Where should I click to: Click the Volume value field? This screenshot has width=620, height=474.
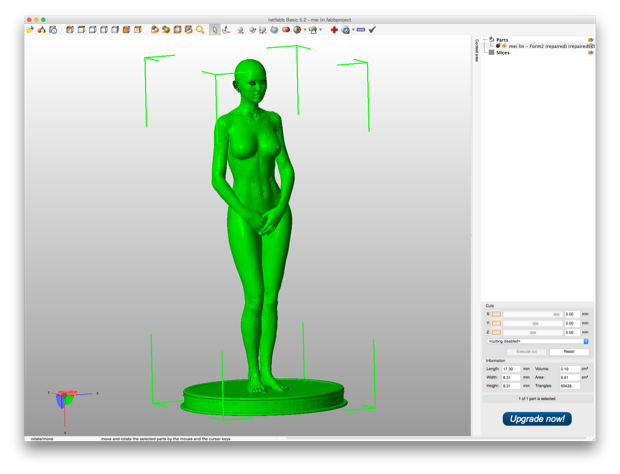[570, 369]
